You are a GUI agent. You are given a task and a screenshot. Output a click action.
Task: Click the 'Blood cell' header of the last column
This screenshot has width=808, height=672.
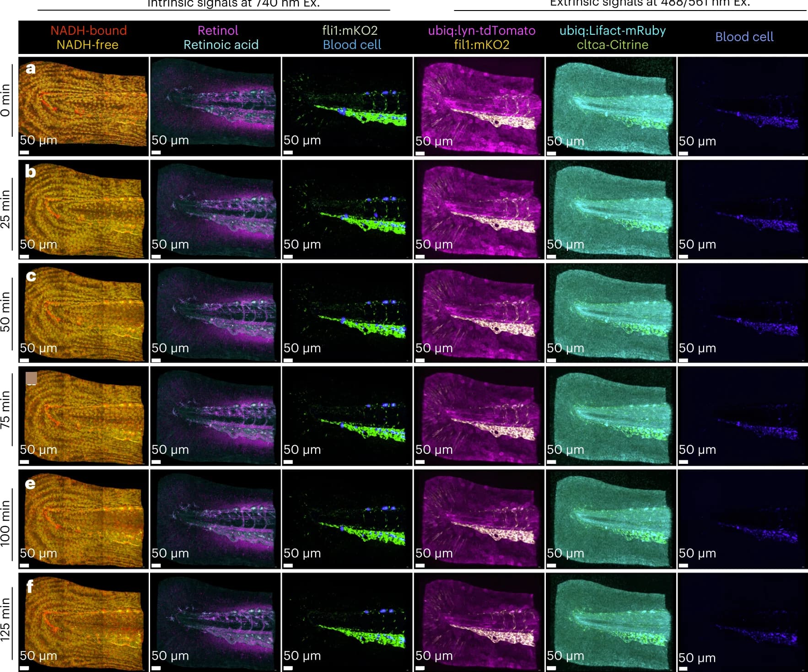click(x=744, y=37)
